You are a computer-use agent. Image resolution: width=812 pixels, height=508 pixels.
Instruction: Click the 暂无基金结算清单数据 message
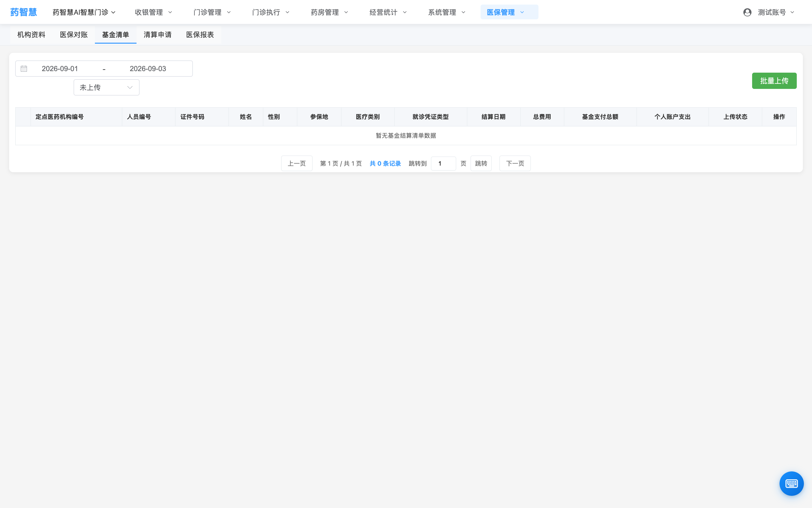406,136
